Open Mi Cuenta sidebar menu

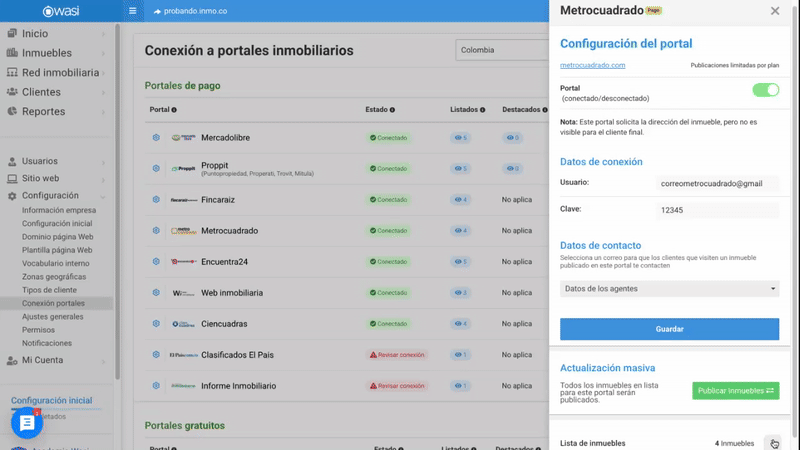56,360
